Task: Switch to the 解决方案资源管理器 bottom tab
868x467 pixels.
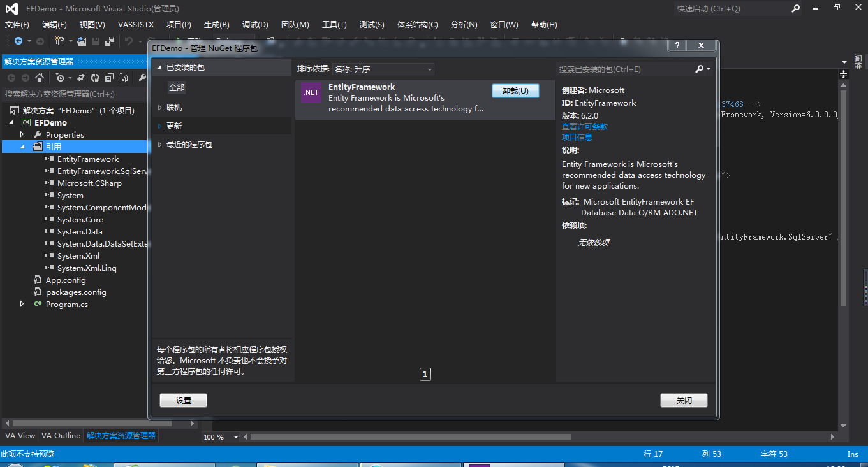Action: point(121,436)
